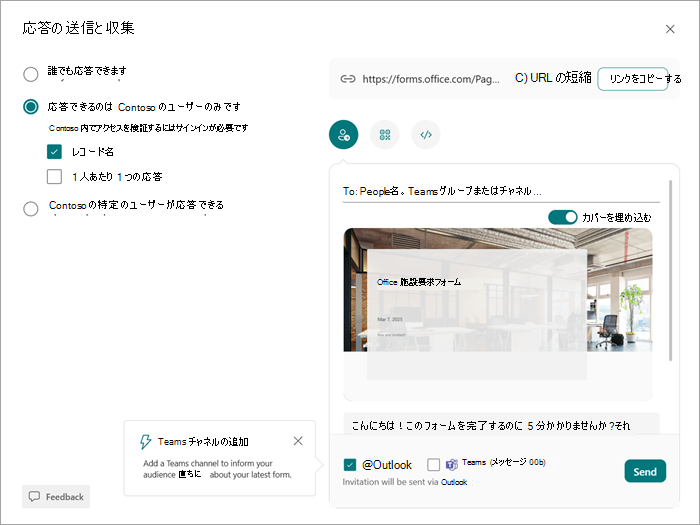Turn off the embed cover toggle
The image size is (700, 525).
[x=562, y=217]
